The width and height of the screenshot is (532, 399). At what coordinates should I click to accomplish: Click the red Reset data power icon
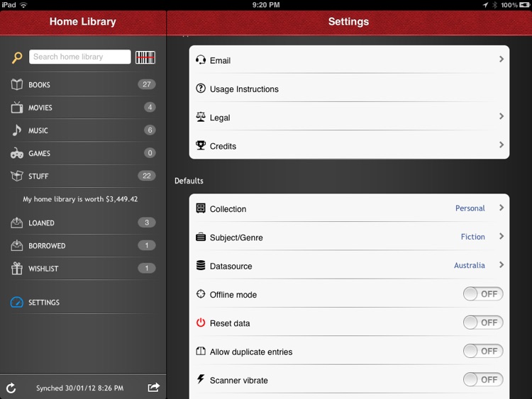(x=201, y=322)
